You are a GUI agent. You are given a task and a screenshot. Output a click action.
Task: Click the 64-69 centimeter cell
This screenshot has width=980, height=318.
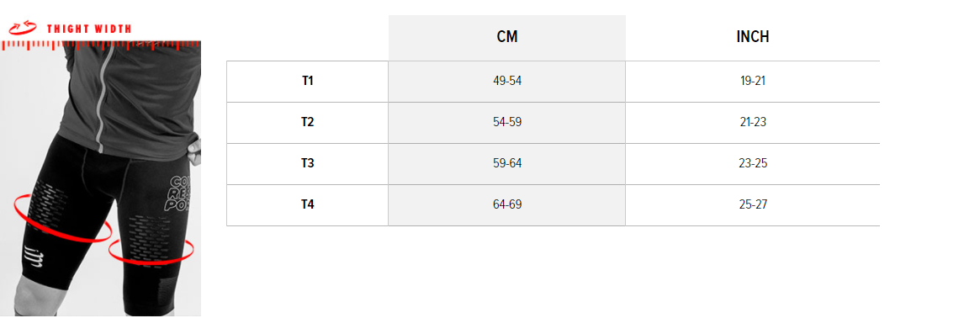pos(507,205)
